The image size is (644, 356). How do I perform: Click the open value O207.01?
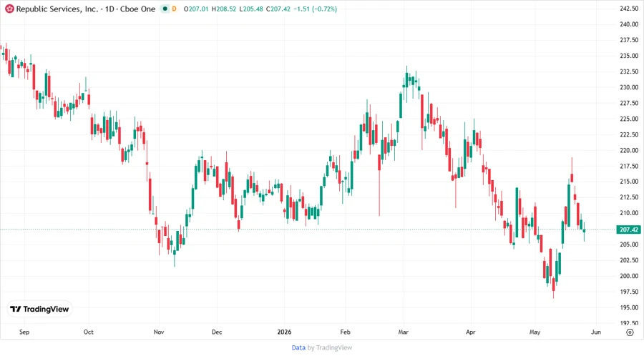point(196,9)
